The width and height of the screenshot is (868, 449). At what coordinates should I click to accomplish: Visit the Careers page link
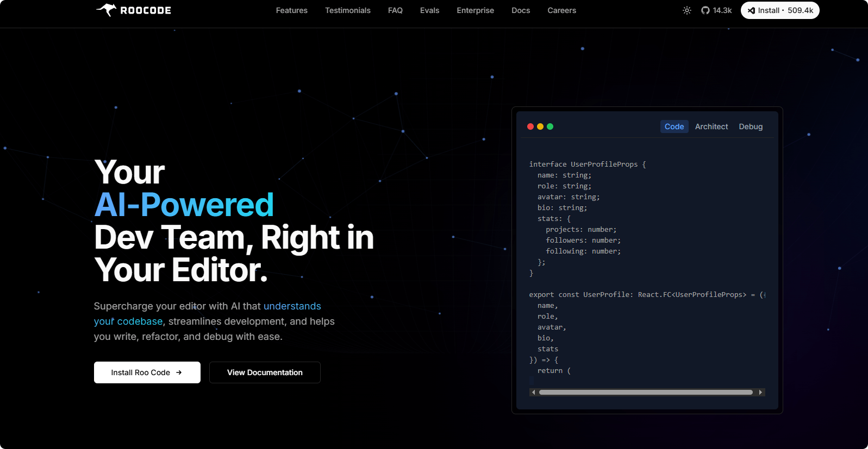pos(561,10)
